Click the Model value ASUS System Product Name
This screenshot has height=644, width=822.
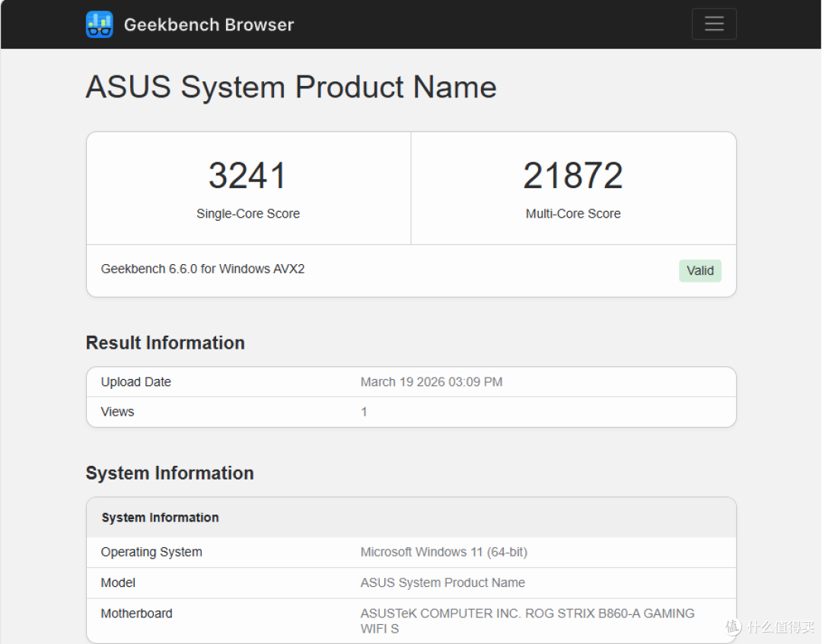(442, 582)
